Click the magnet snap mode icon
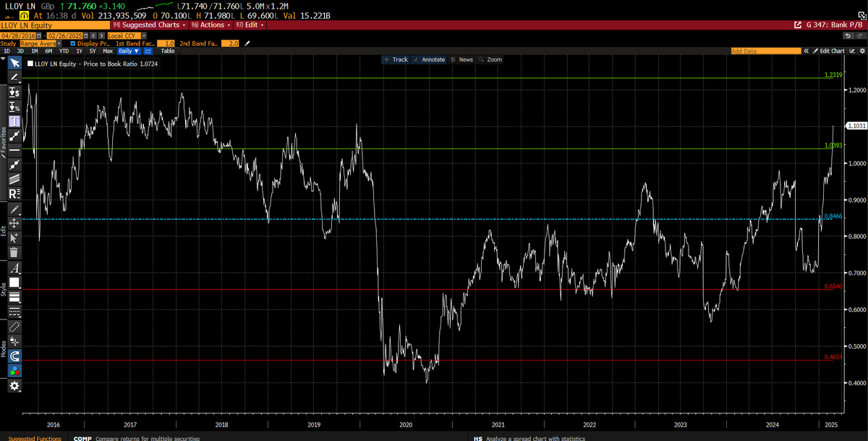 tap(14, 356)
